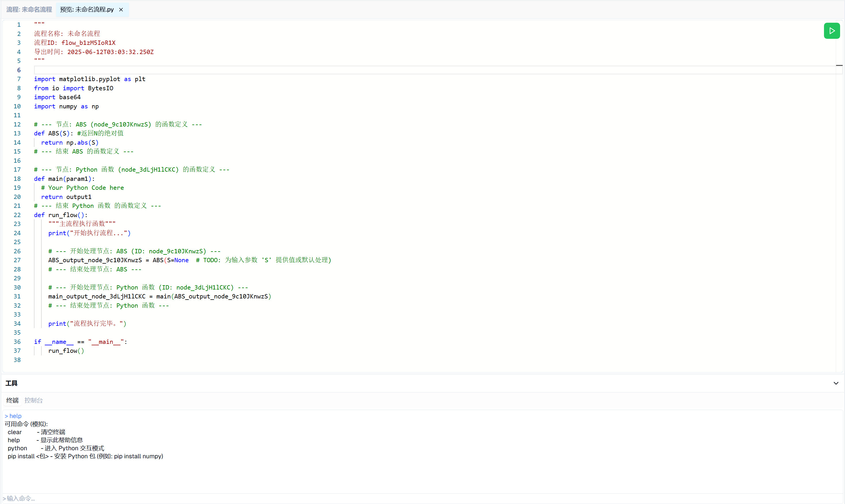Click the flow_b1zM5IoR1X ID text
The image size is (845, 504).
(88, 43)
